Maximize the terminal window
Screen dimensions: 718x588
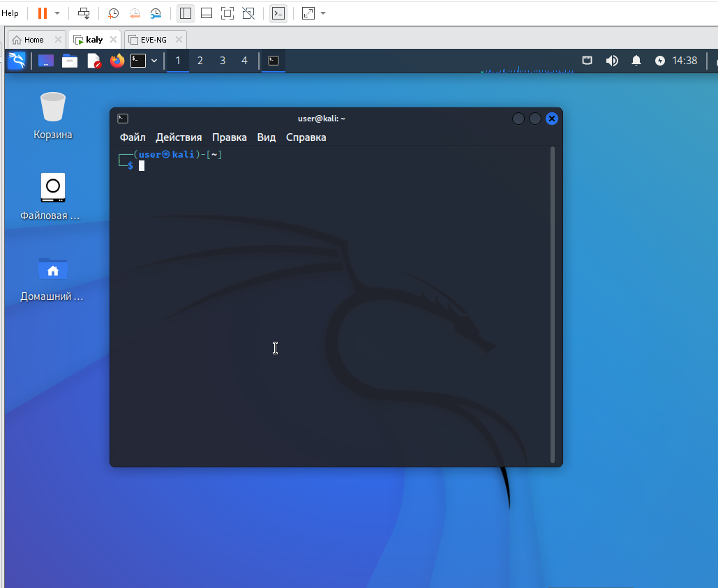click(534, 119)
